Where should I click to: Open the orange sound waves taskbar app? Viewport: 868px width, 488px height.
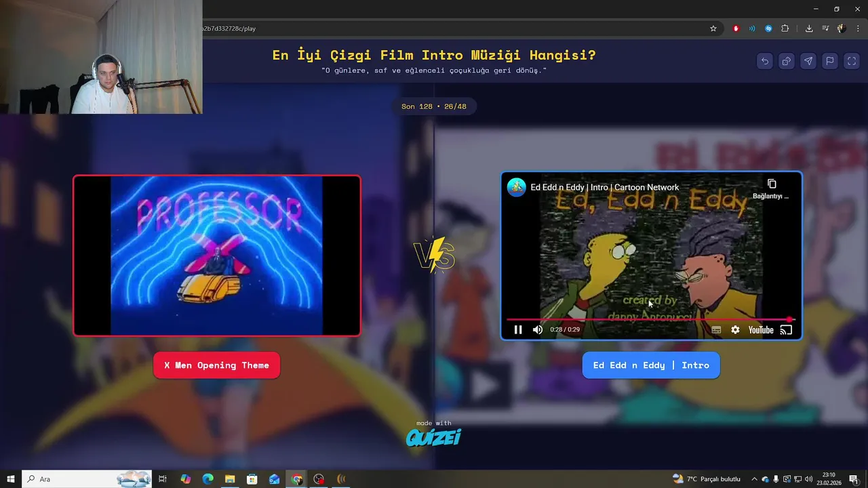[341, 479]
